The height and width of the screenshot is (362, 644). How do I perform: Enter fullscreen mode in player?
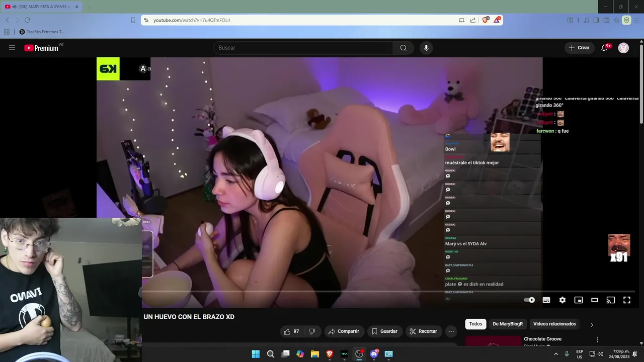click(627, 300)
